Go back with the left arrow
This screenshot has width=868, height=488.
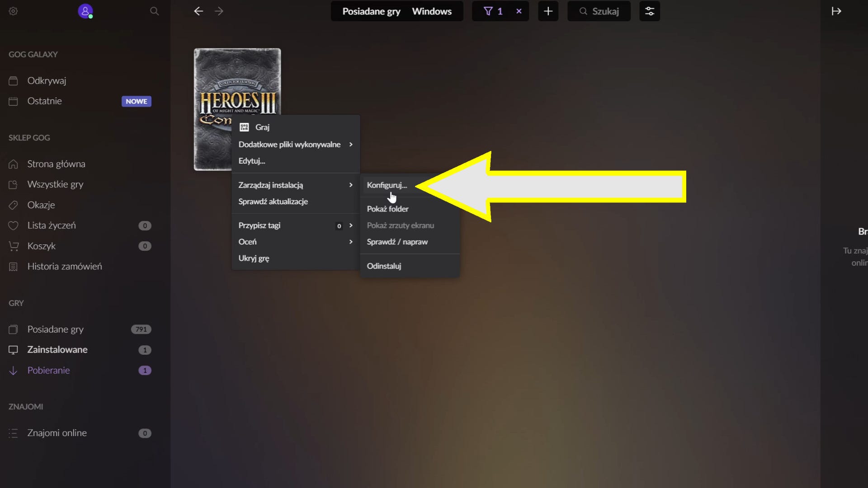click(x=198, y=11)
